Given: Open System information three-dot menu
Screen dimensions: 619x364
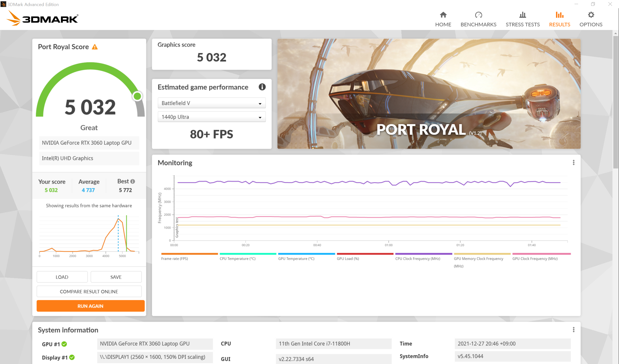Looking at the screenshot, I should [574, 330].
